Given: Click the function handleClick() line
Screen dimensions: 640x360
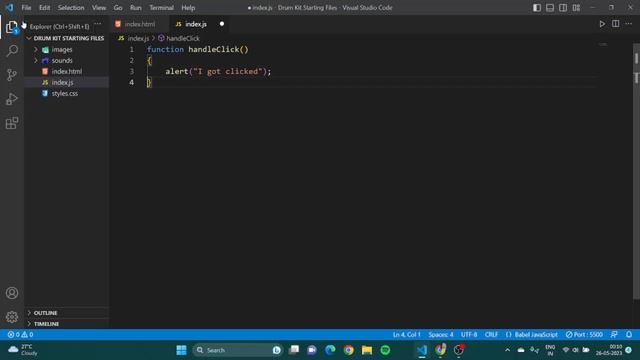Looking at the screenshot, I should tap(198, 49).
